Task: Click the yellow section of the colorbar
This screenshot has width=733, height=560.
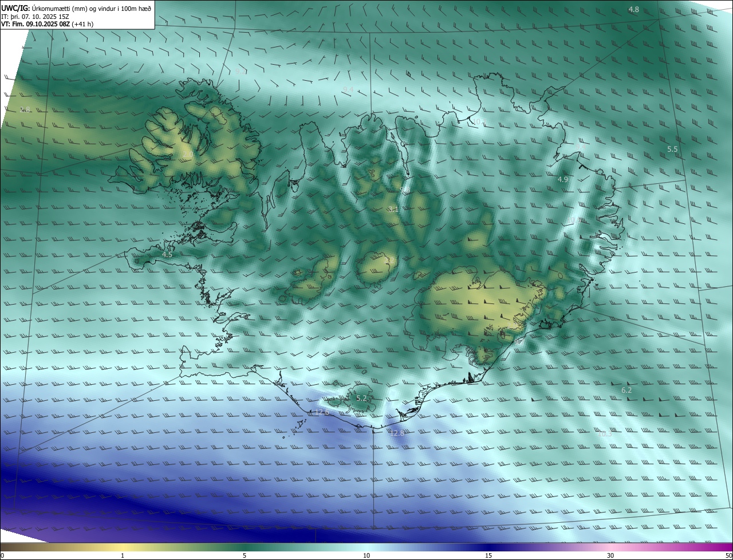Action: [123, 547]
